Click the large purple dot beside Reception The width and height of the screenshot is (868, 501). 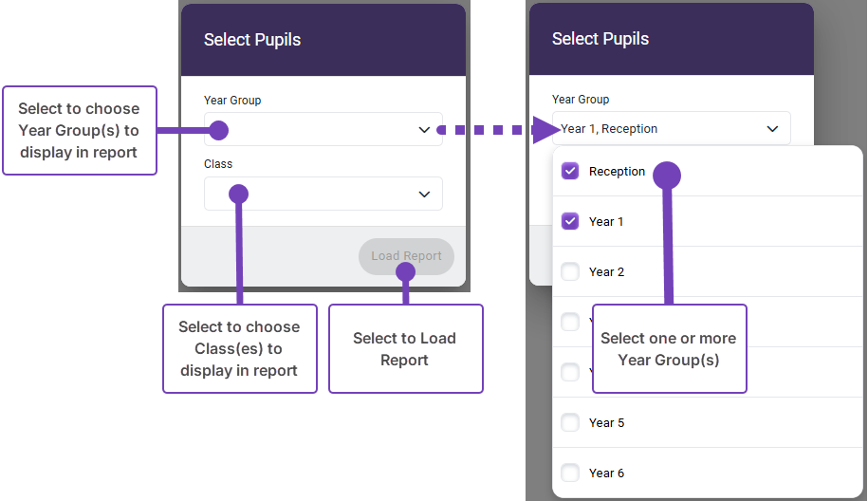click(668, 175)
